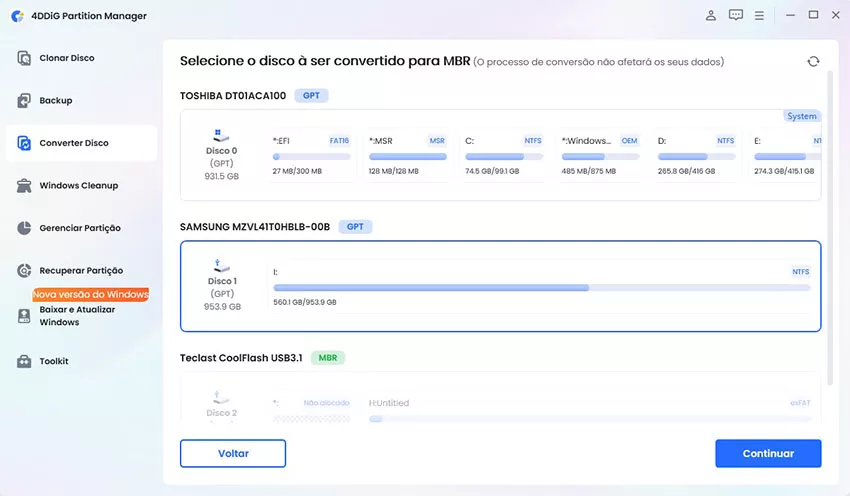The height and width of the screenshot is (496, 850).
Task: Open the hamburger menu icon
Action: pos(759,16)
